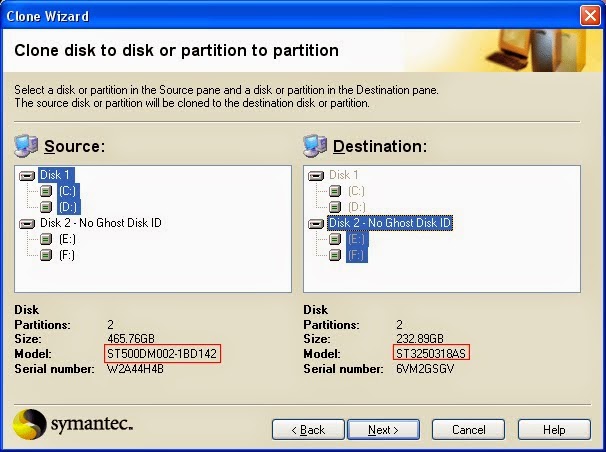
Task: Click the Disk 2 drive icon in Source pane
Action: coord(27,224)
